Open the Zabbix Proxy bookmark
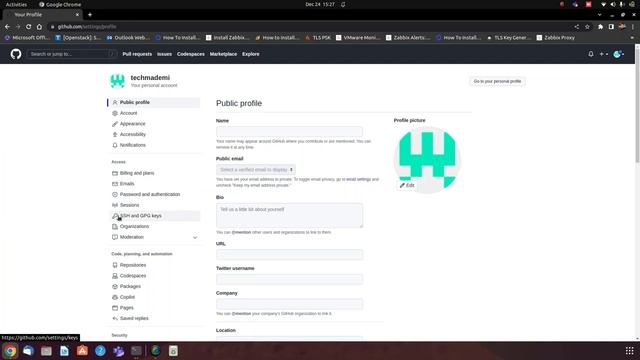640x360 pixels. [556, 38]
